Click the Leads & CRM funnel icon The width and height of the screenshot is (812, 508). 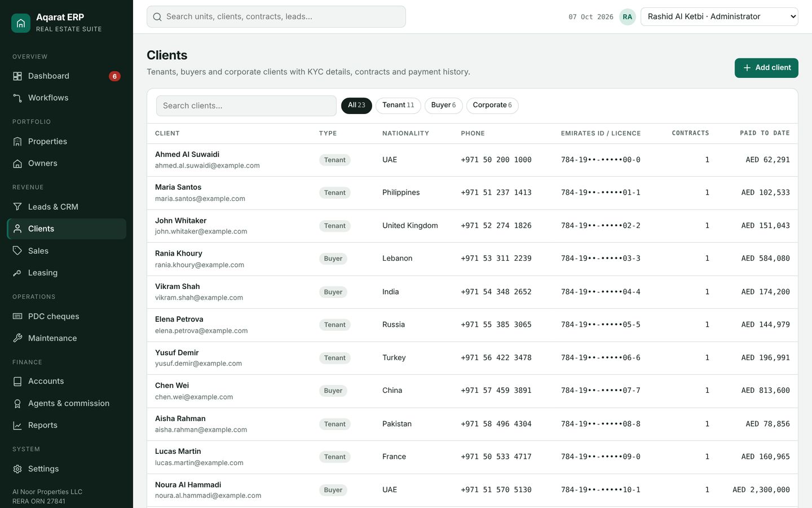17,207
